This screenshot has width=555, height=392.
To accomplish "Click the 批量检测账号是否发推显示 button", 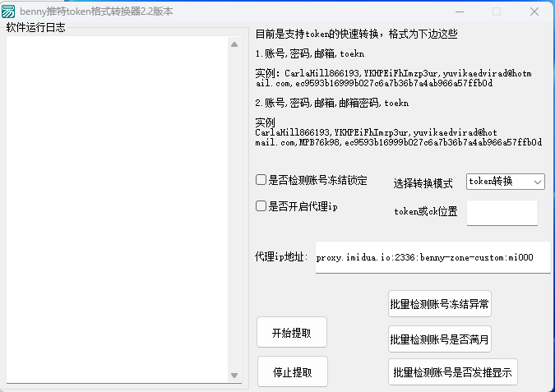I will point(453,371).
